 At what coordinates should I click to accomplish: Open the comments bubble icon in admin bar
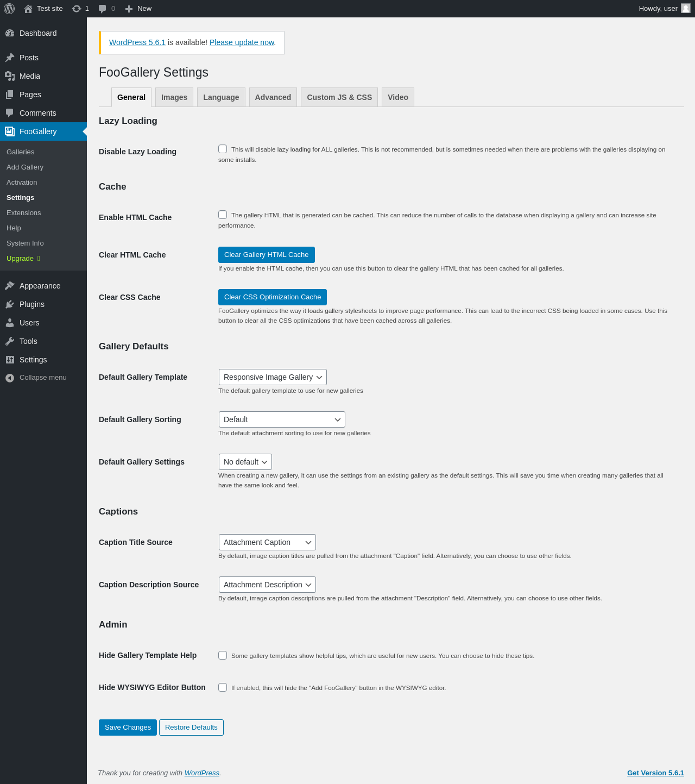pos(102,9)
